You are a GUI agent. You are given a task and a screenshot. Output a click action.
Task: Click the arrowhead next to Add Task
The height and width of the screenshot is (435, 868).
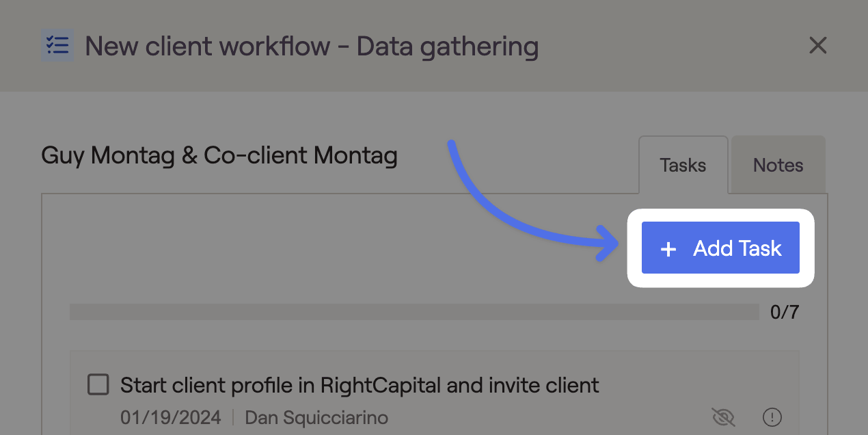click(608, 243)
